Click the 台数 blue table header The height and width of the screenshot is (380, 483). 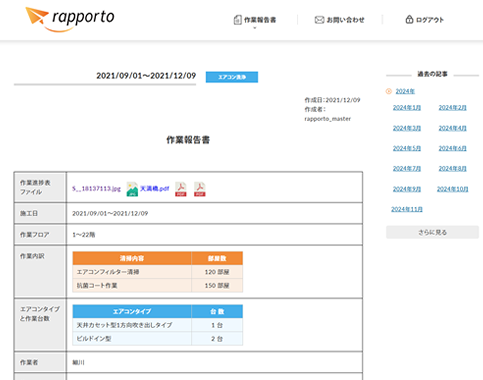coord(217,311)
